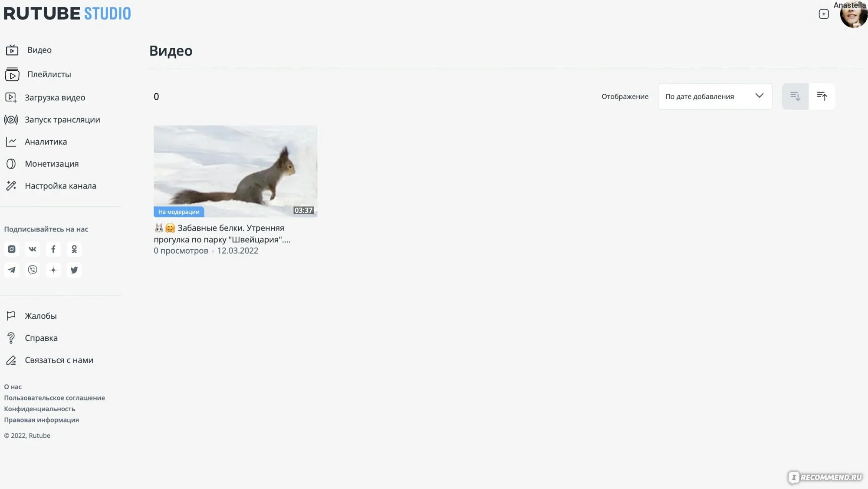The height and width of the screenshot is (489, 868).
Task: Click the ascending sort order icon
Action: click(x=822, y=96)
